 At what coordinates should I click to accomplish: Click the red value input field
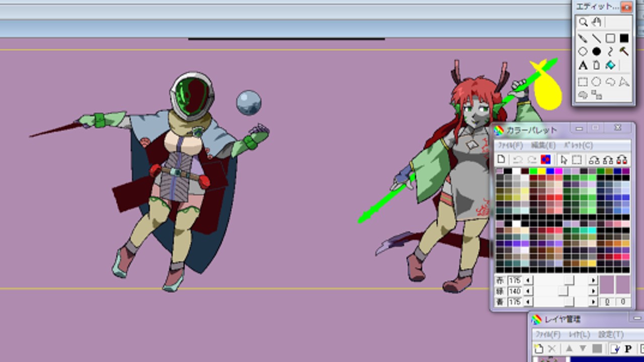click(x=515, y=280)
